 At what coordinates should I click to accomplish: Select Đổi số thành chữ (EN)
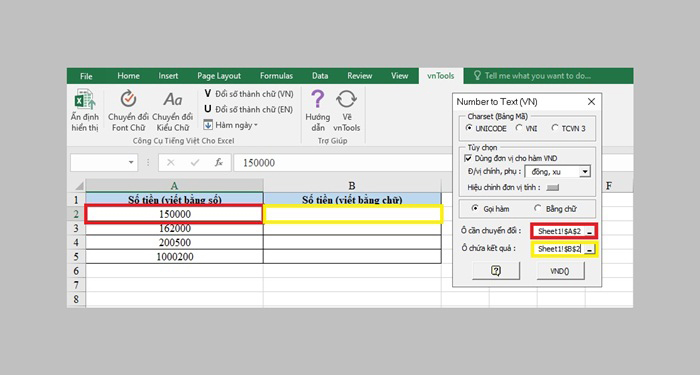[x=248, y=109]
